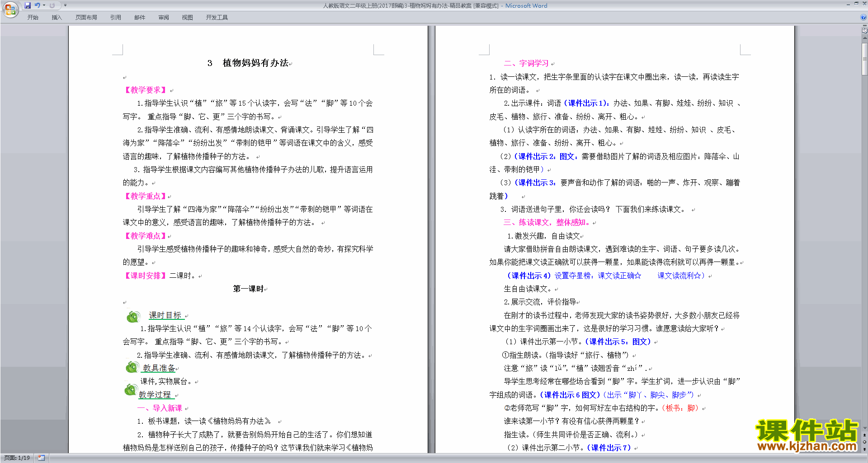Click the blue text (课件出示 6 图文)
Image resolution: width=868 pixels, height=463 pixels.
(570, 395)
